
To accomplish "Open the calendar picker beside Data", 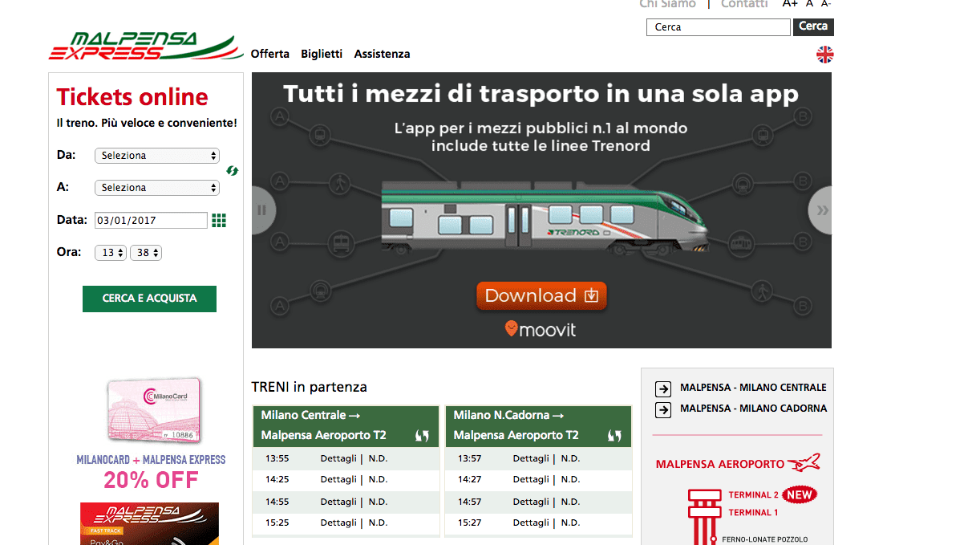I will click(x=219, y=220).
